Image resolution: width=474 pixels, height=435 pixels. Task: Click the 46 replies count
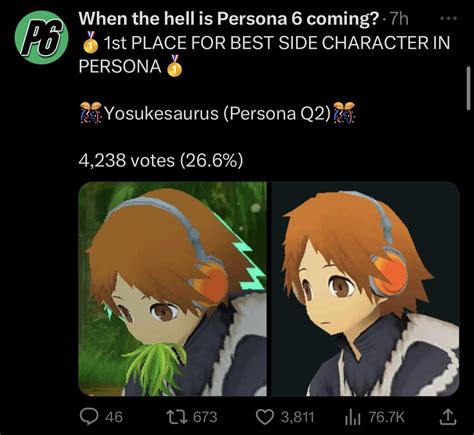point(114,417)
